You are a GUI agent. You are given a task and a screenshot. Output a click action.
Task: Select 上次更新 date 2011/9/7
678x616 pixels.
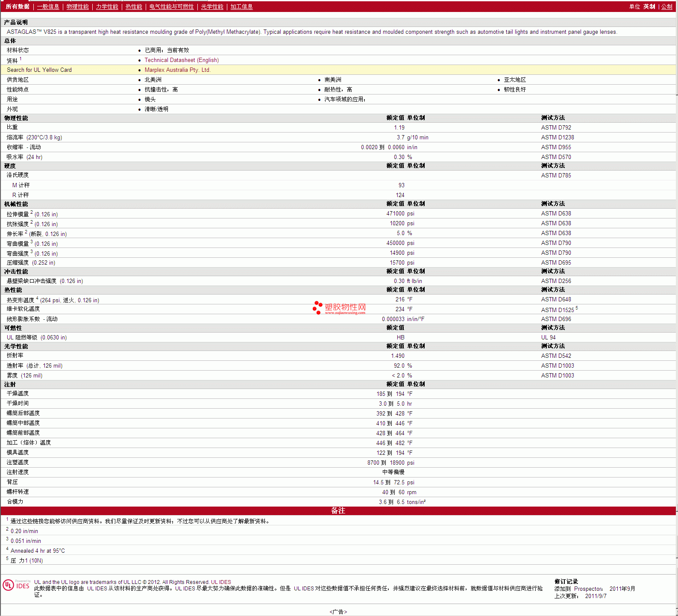(596, 596)
